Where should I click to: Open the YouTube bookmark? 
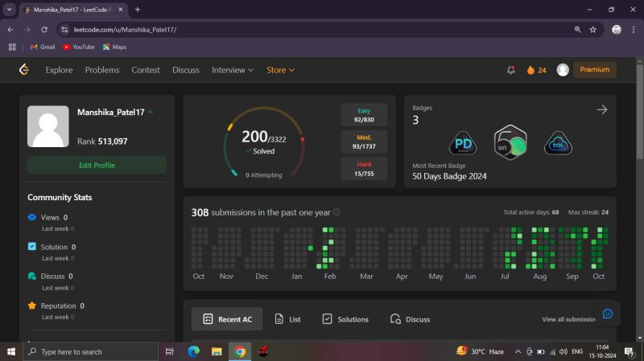[x=79, y=47]
